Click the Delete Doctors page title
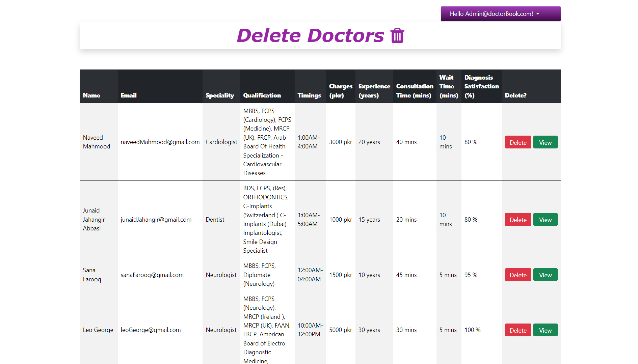Screen dimensions: 638x364 coord(310,35)
